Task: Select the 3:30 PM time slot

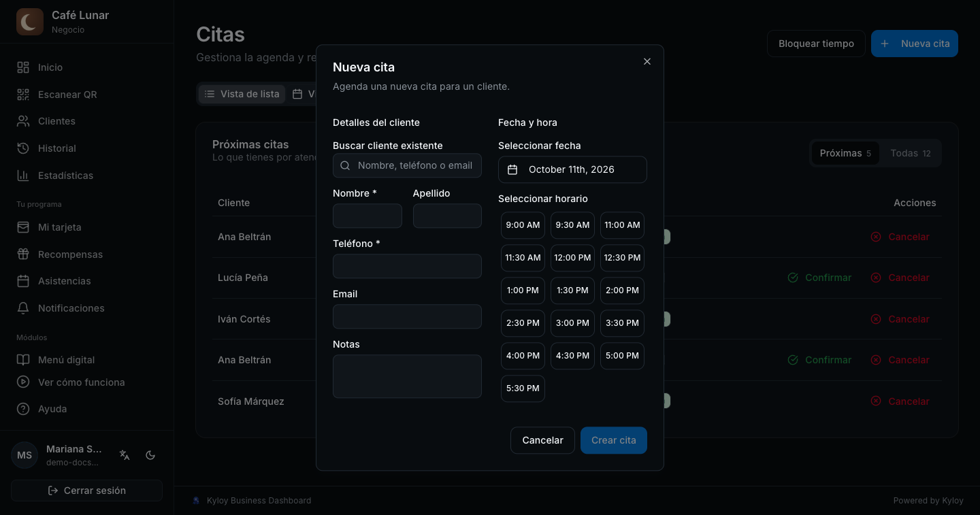Action: coord(622,323)
